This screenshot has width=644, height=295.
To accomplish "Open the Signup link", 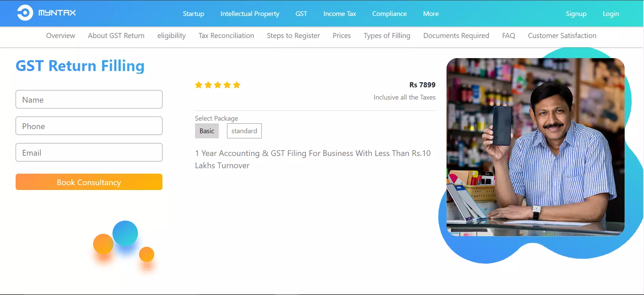I will pyautogui.click(x=576, y=14).
